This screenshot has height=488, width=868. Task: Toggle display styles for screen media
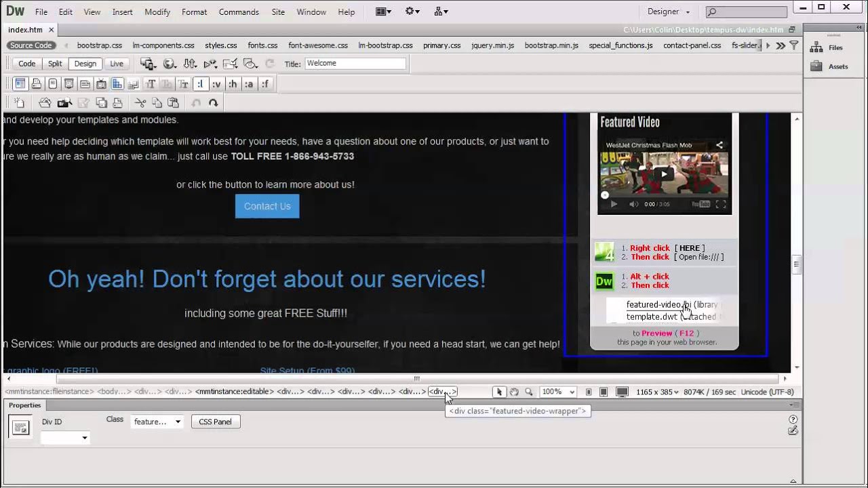[x=20, y=84]
